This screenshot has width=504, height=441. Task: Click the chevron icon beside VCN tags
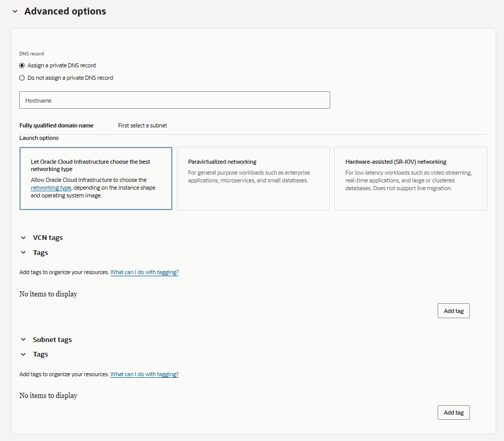[23, 238]
